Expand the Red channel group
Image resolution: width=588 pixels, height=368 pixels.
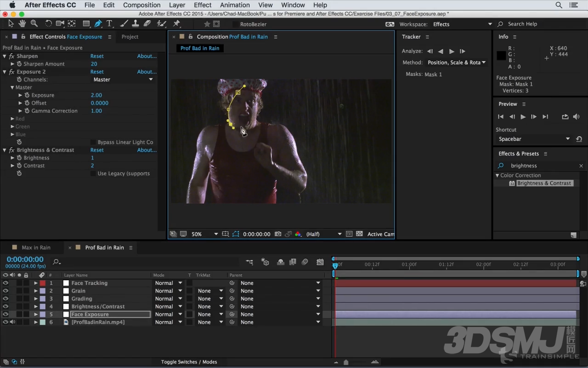click(12, 119)
